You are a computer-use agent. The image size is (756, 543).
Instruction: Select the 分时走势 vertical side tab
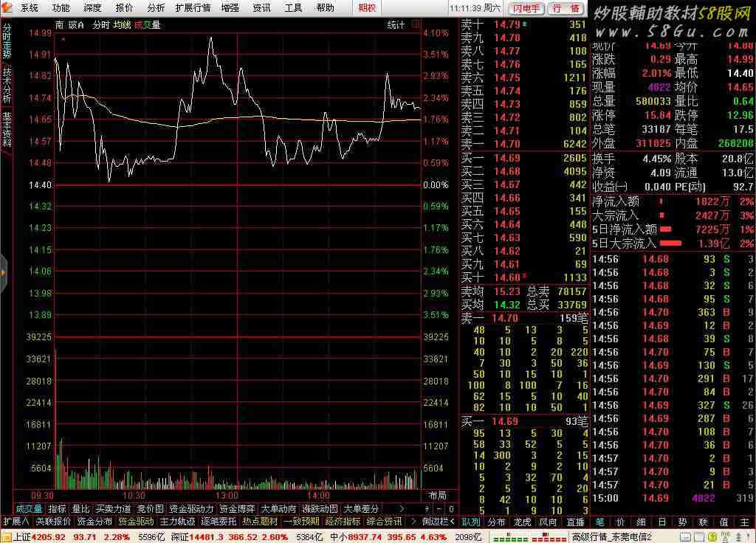tap(7, 41)
